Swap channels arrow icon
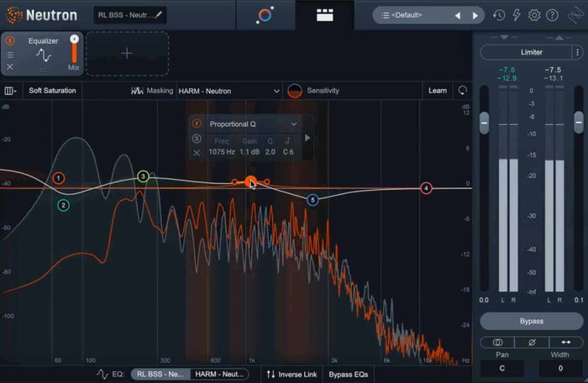Image resolution: width=588 pixels, height=383 pixels. 566,342
